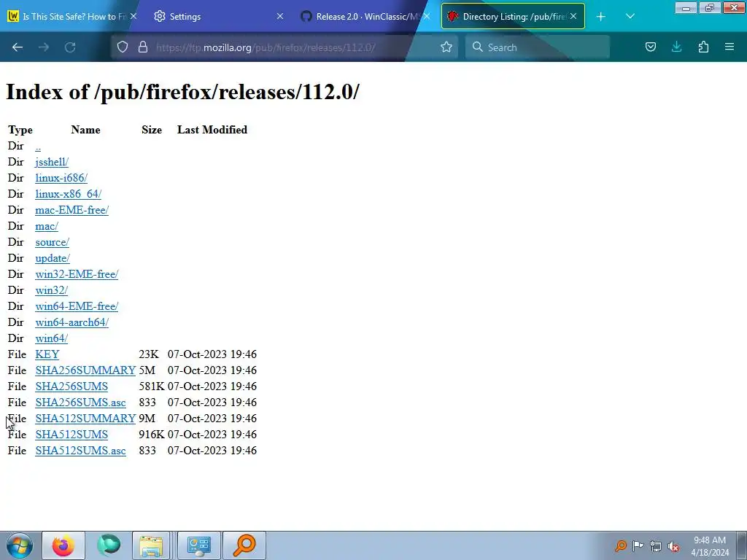This screenshot has height=560, width=747.
Task: Expand the list all tabs chevron
Action: click(630, 17)
